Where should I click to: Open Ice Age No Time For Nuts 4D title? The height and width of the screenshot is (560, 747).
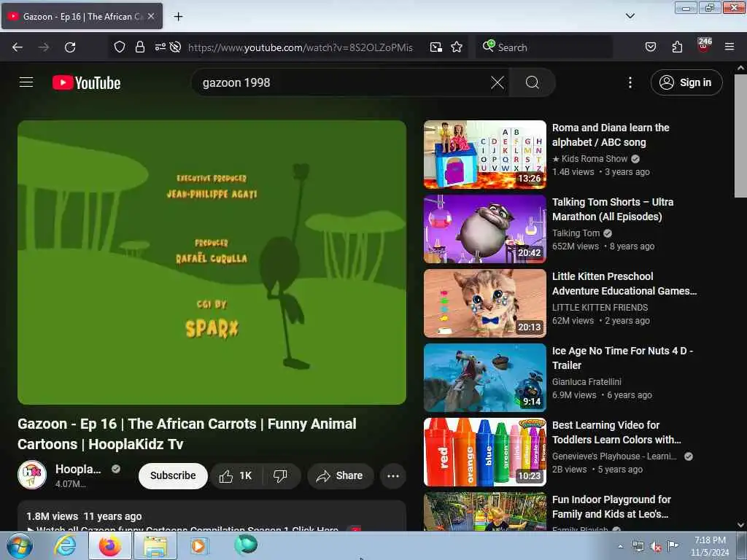pos(623,358)
